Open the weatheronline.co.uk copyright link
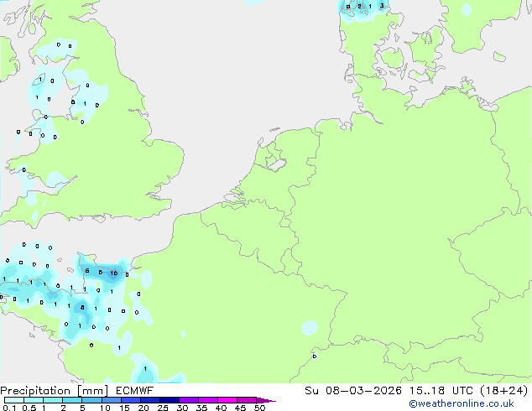532x411 pixels. tap(462, 403)
